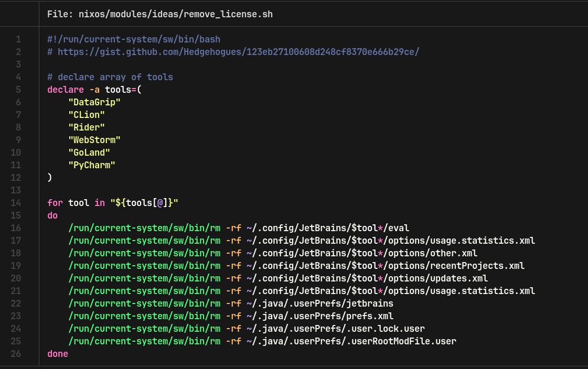This screenshot has height=369, width=588.
Task: Select the "PyCharm" string
Action: tap(92, 165)
